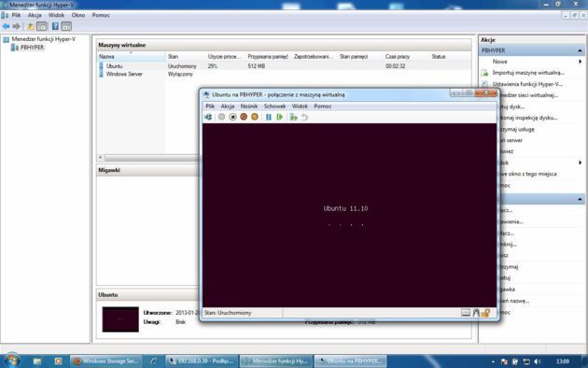588x368 pixels.
Task: Open Akcja menu in Hyper-V Manager
Action: coord(35,15)
